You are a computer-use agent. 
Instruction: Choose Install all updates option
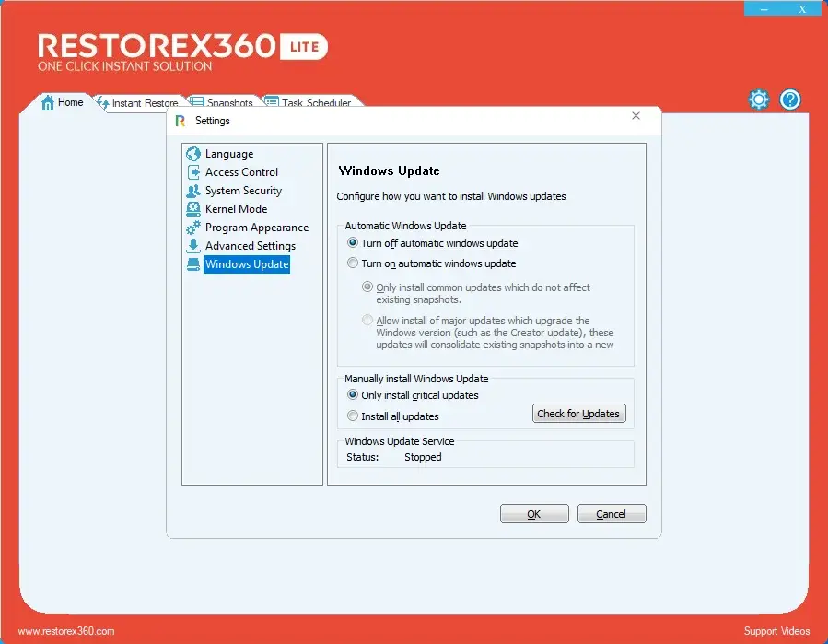pyautogui.click(x=353, y=416)
